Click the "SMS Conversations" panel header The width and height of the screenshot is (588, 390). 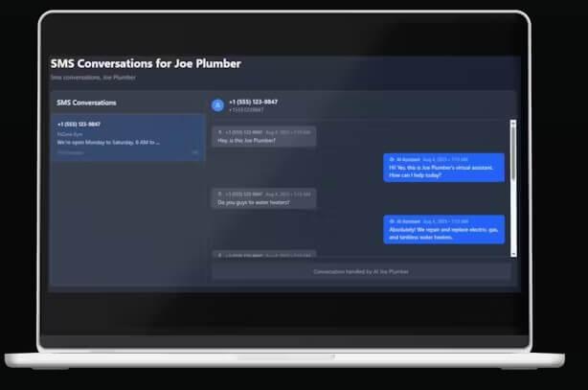87,102
